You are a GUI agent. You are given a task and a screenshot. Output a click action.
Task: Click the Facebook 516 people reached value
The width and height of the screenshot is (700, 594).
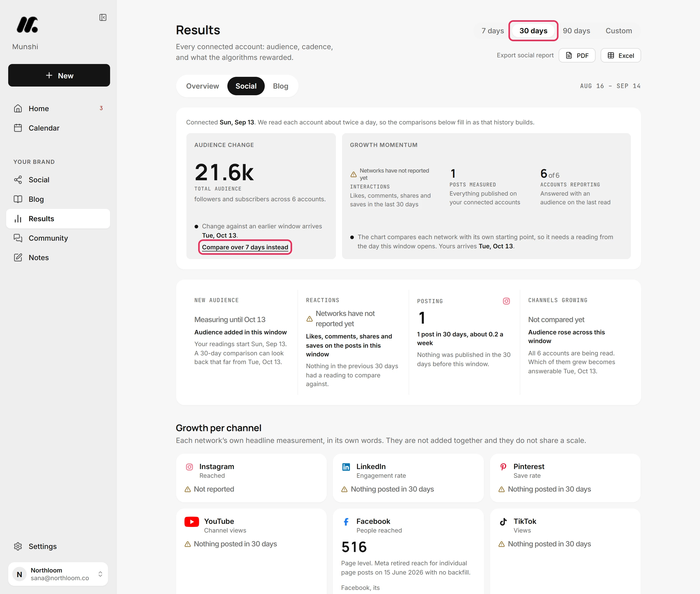pos(354,547)
